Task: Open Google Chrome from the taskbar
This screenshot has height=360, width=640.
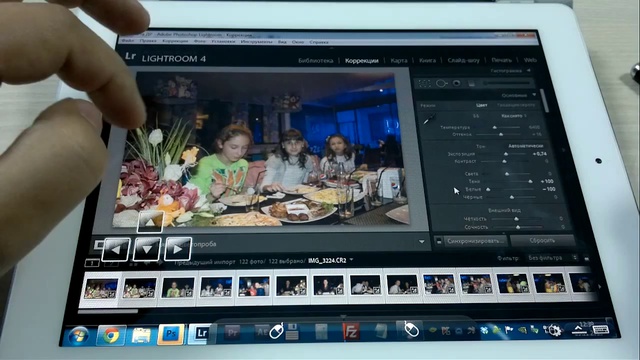Action: [x=111, y=336]
